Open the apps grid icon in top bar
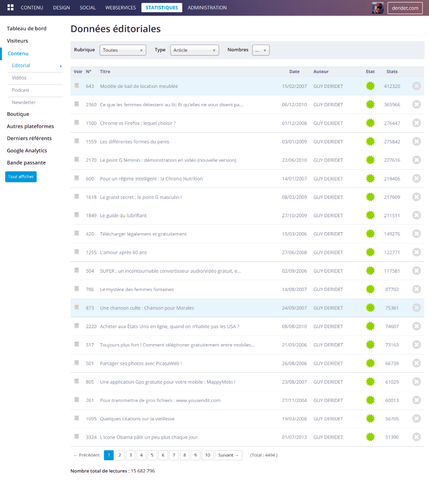The width and height of the screenshot is (429, 504). tap(10, 8)
